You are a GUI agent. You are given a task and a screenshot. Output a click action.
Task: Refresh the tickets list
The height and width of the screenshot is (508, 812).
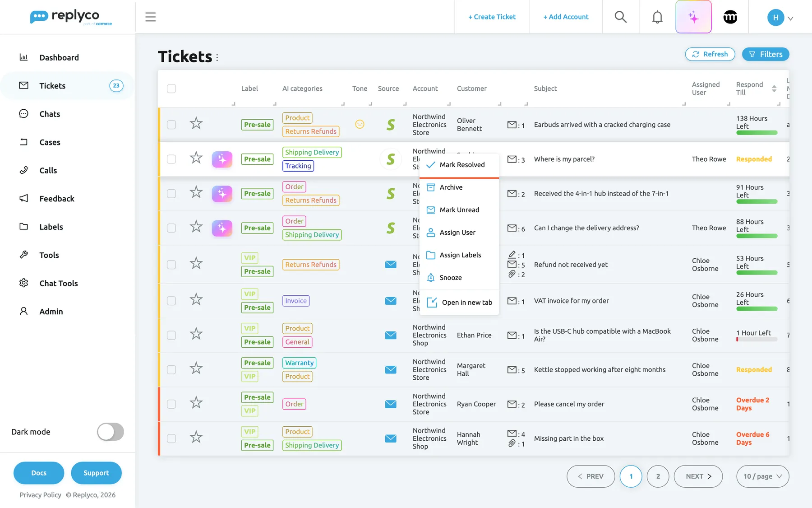pyautogui.click(x=710, y=54)
